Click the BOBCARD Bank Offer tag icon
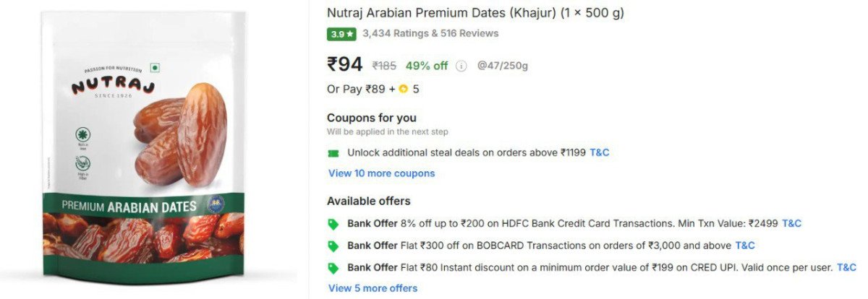 click(x=333, y=246)
